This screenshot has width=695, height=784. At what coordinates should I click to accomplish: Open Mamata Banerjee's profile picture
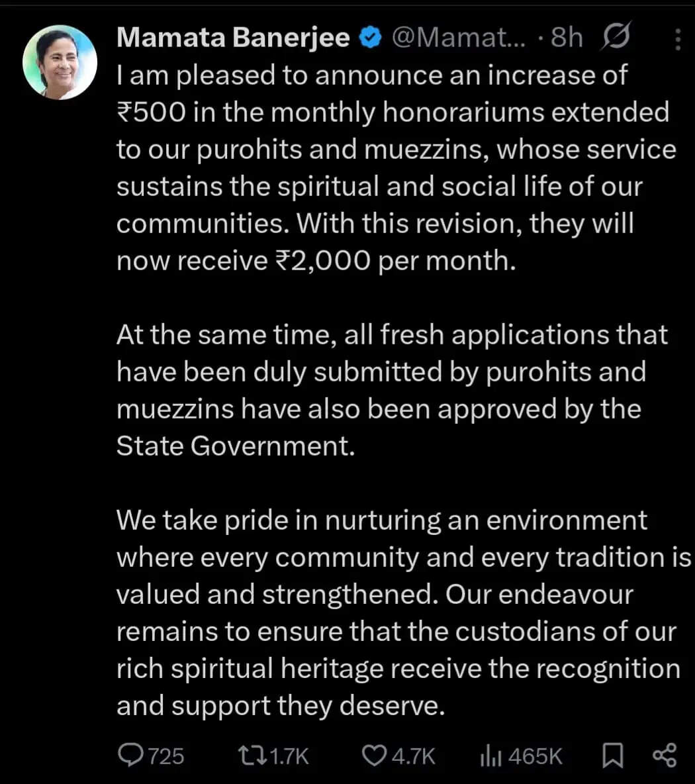pyautogui.click(x=60, y=63)
